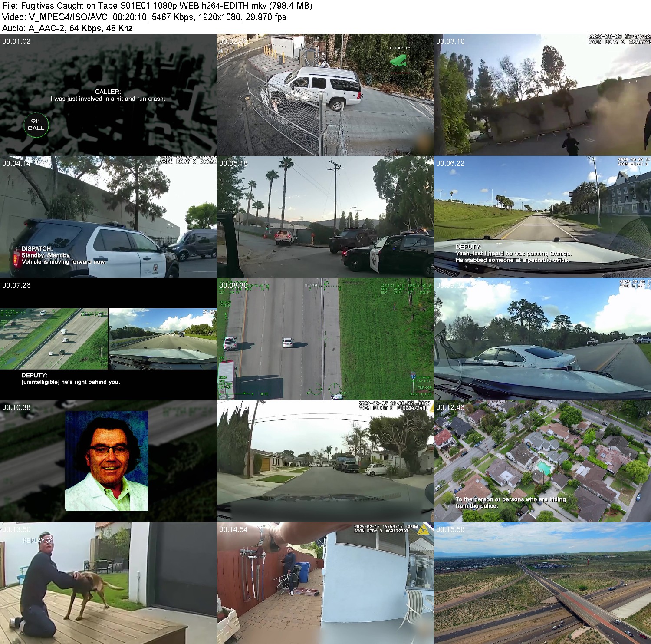Viewport: 651px width, 644px height.
Task: Select the thumbnail at timestamp 00:05:18
Action: (x=325, y=217)
